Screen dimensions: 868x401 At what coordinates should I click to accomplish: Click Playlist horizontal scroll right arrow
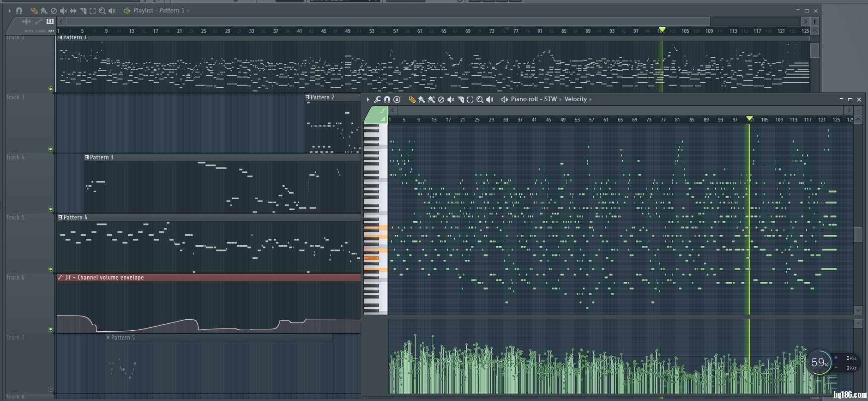pos(806,21)
